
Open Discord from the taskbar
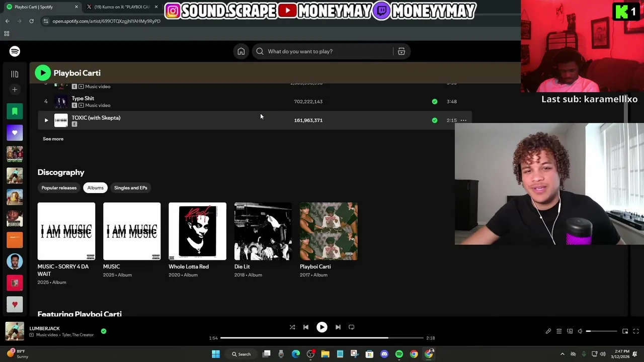coord(384,354)
